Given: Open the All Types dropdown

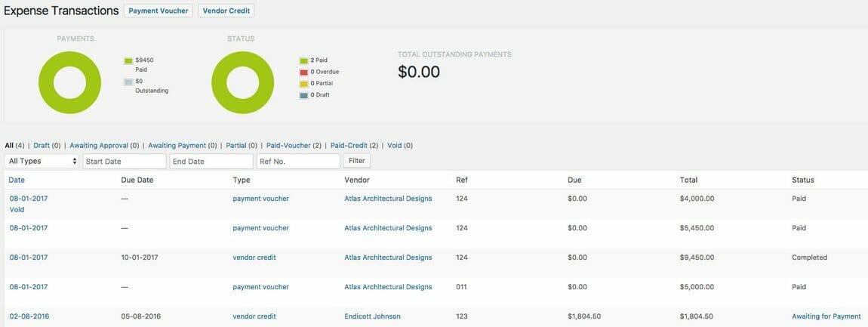Looking at the screenshot, I should [42, 162].
